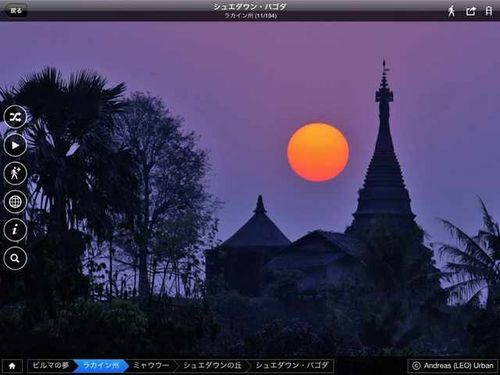Select the シュエダウンの丘 breadcrumb

[x=212, y=366]
